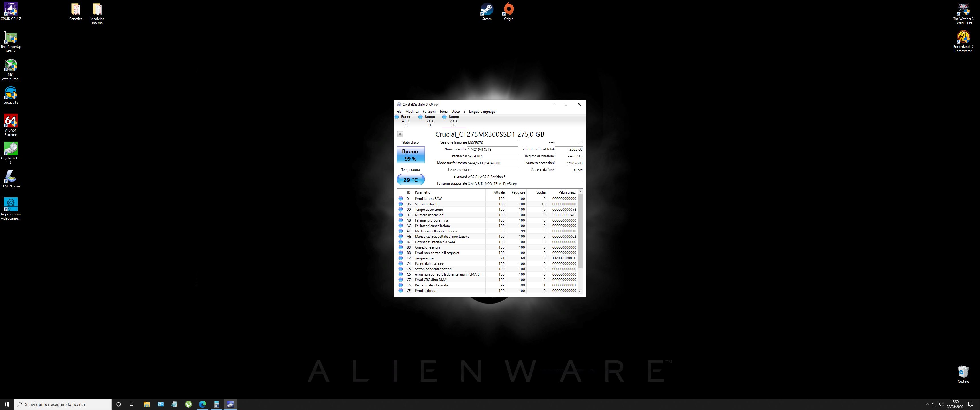Click the scroll down arrow in SMART list
Viewport: 980px width, 410px height.
(x=580, y=291)
